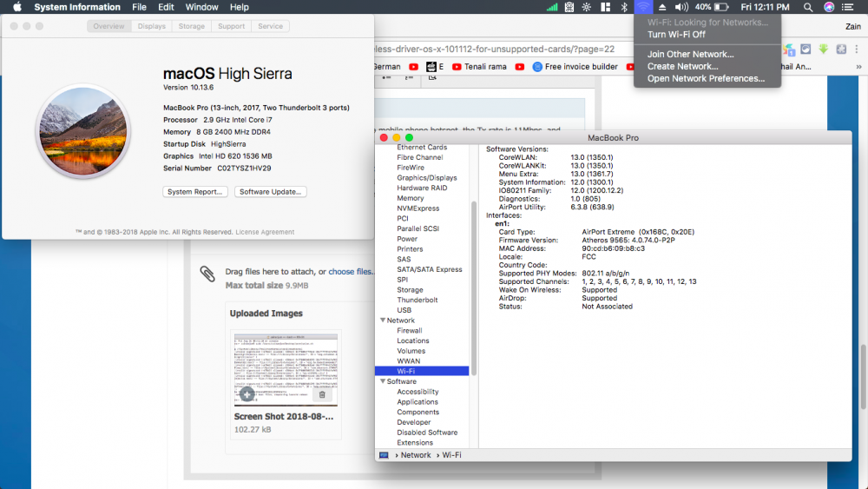The height and width of the screenshot is (489, 868).
Task: Open the File menu
Action: pos(139,7)
